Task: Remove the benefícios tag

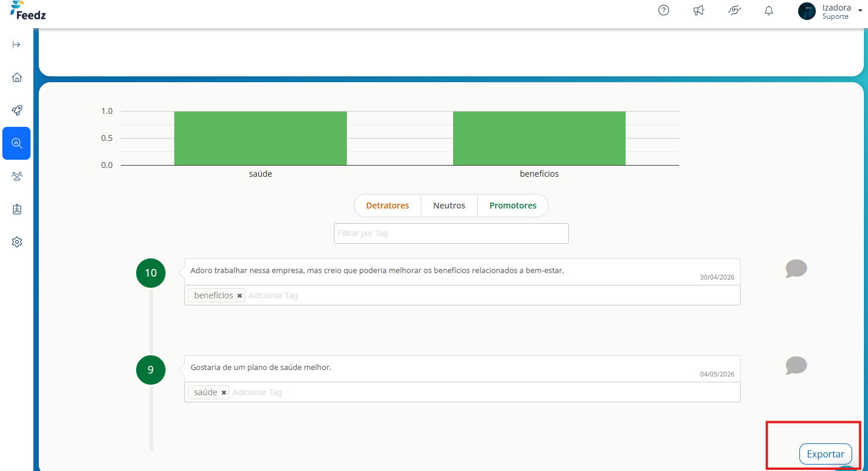Action: (239, 296)
